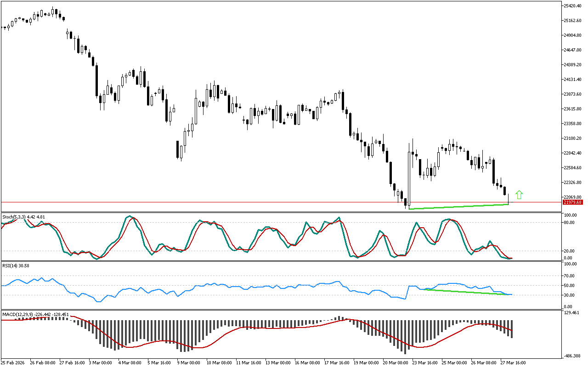Click the 20.00 level on Stochastic scale
The image size is (588, 368).
point(570,251)
